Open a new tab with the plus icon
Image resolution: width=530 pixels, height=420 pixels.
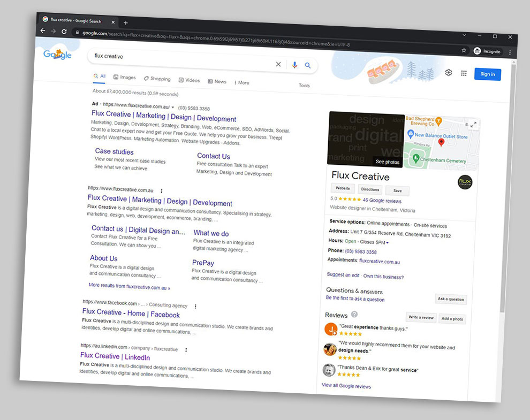tap(126, 22)
